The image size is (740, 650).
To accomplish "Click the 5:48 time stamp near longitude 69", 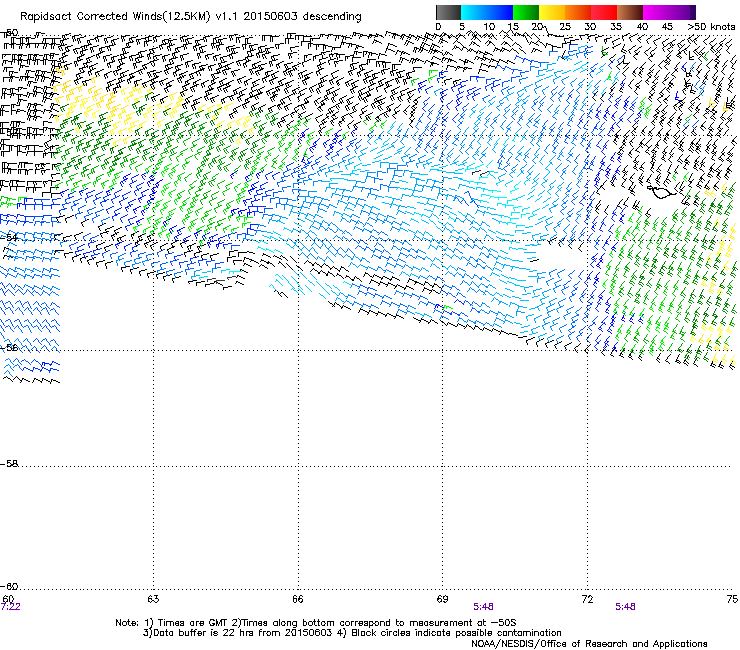I will [x=483, y=607].
